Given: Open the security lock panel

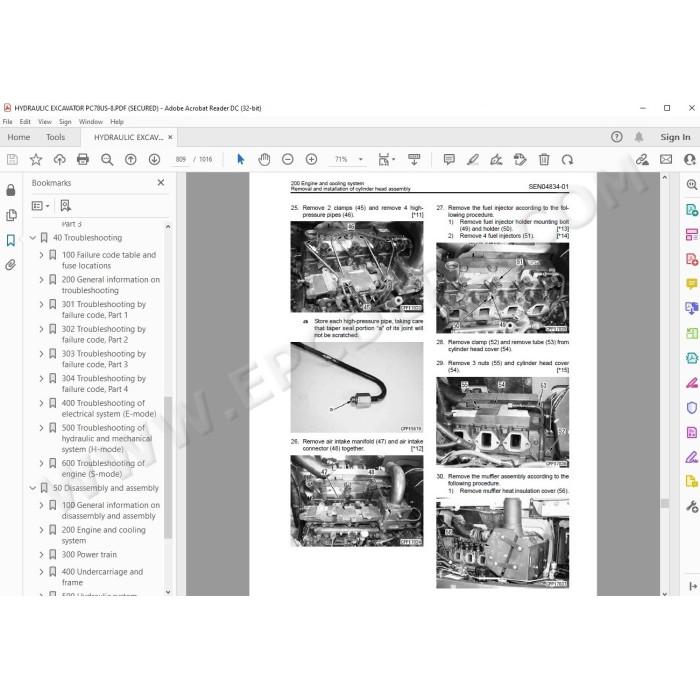Looking at the screenshot, I should pos(11,190).
